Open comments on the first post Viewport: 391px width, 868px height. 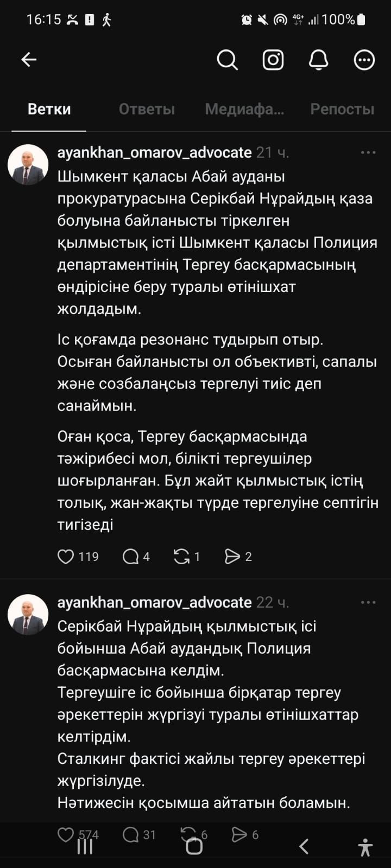131,557
